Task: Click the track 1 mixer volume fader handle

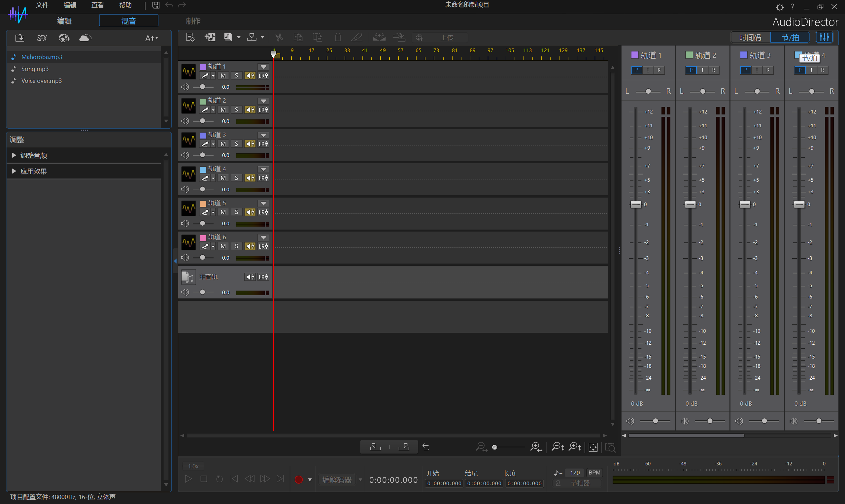Action: pos(636,205)
